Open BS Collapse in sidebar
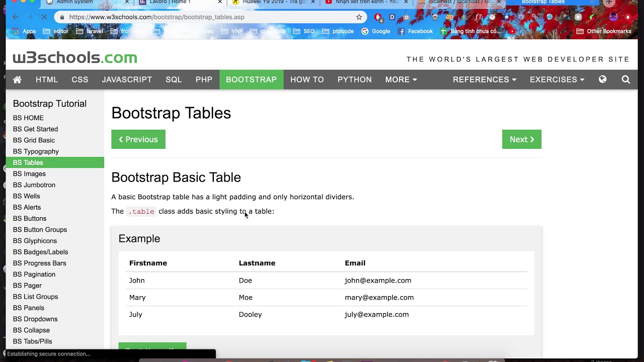The image size is (644, 362). coord(55,330)
